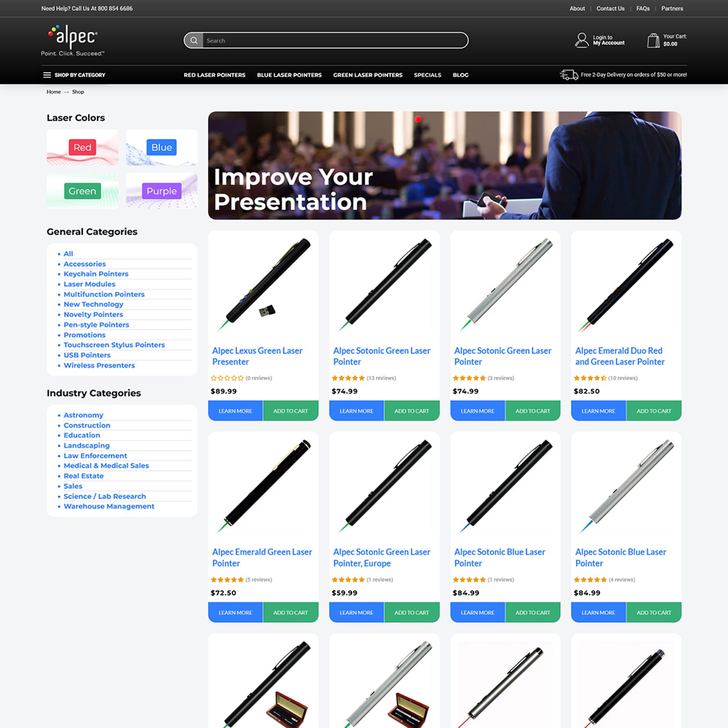The width and height of the screenshot is (728, 728).
Task: Select the Purple laser color swatch
Action: tap(162, 191)
